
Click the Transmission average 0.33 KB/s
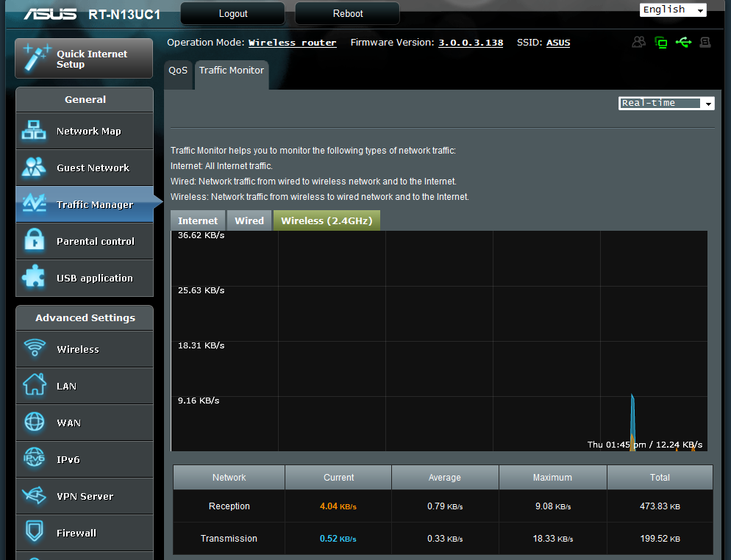pos(445,539)
